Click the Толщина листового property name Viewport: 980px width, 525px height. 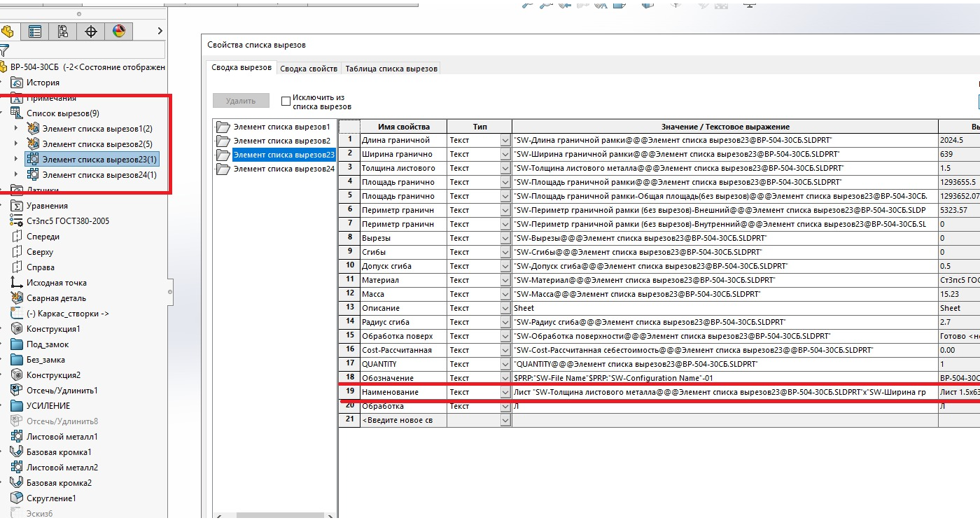403,168
